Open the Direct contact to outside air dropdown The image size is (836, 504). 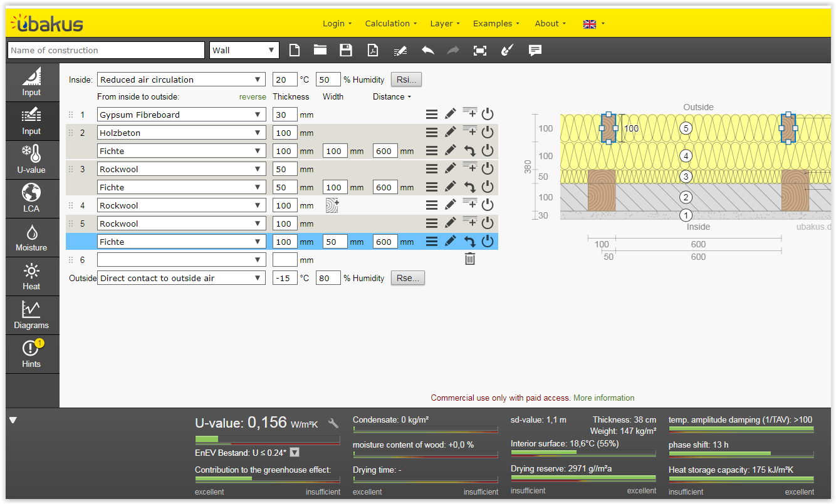click(x=181, y=278)
